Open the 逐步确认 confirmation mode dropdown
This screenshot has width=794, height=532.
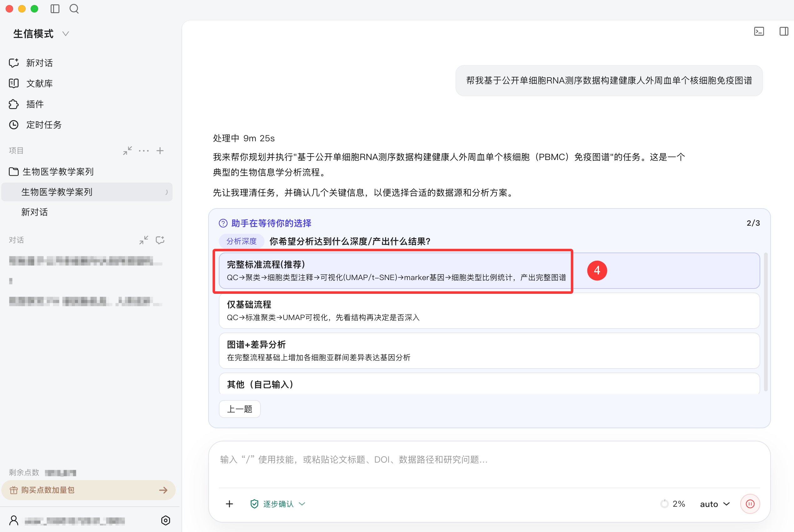click(x=278, y=504)
